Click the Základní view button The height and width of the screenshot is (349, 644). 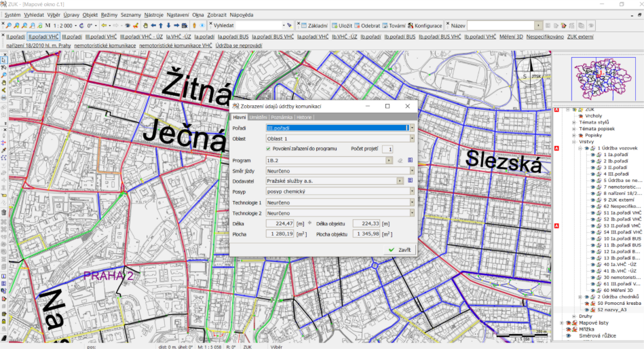coord(314,25)
